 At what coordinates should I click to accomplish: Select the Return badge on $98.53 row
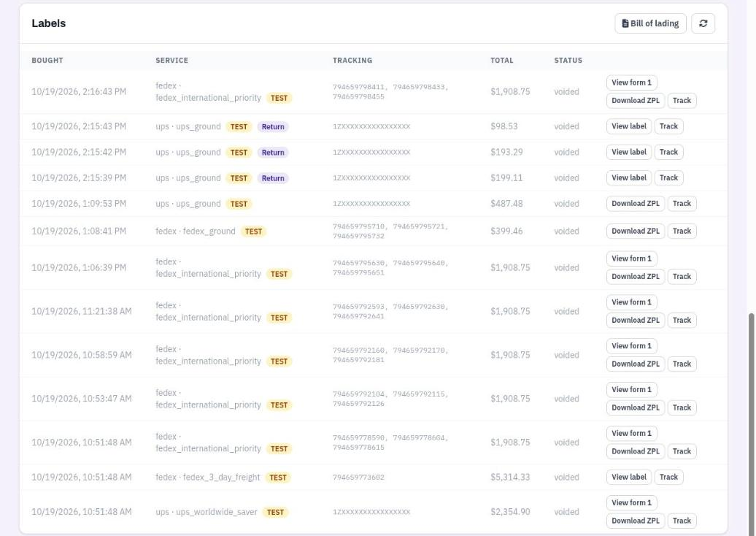[273, 127]
